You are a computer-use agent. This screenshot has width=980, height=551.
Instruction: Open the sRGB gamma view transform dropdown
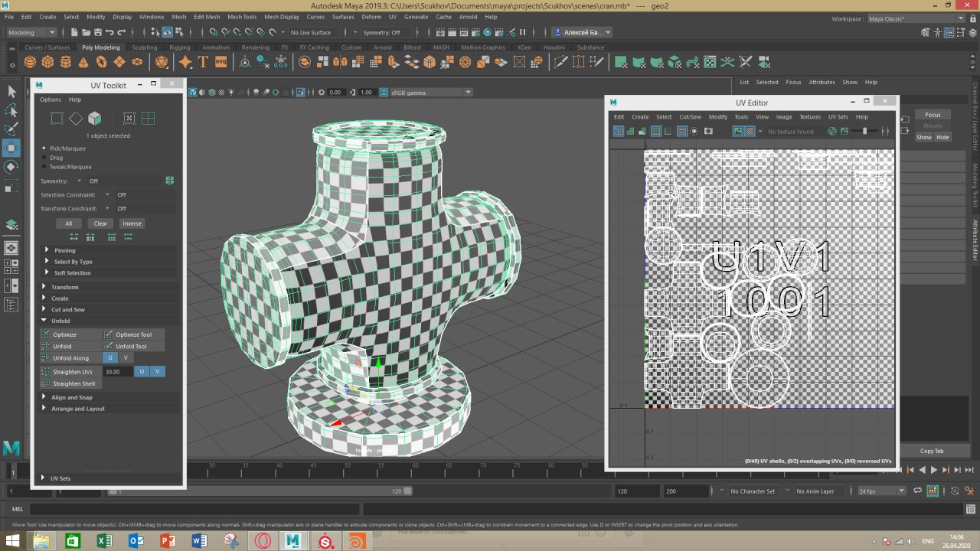(x=431, y=93)
